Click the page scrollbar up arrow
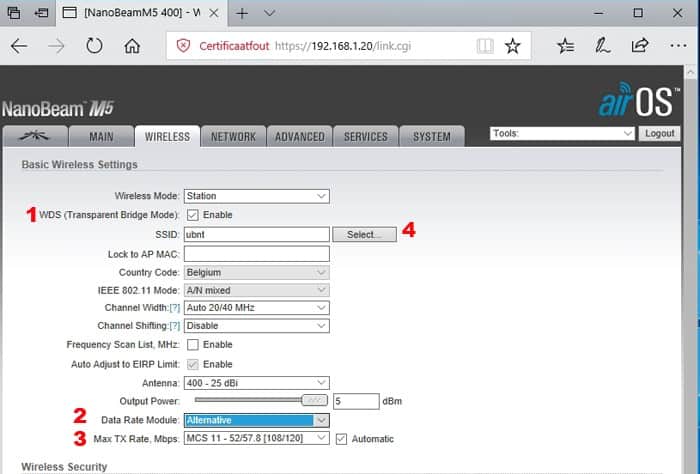The height and width of the screenshot is (474, 700). click(691, 71)
